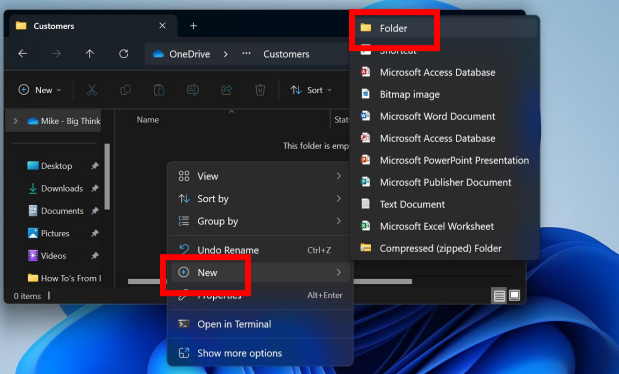Create new Microsoft PowerPoint Presentation
This screenshot has height=374, width=619.
tap(445, 160)
